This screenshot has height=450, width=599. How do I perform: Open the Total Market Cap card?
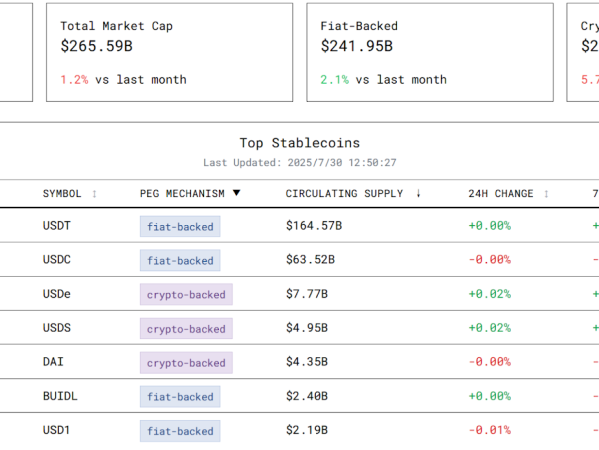(170, 52)
